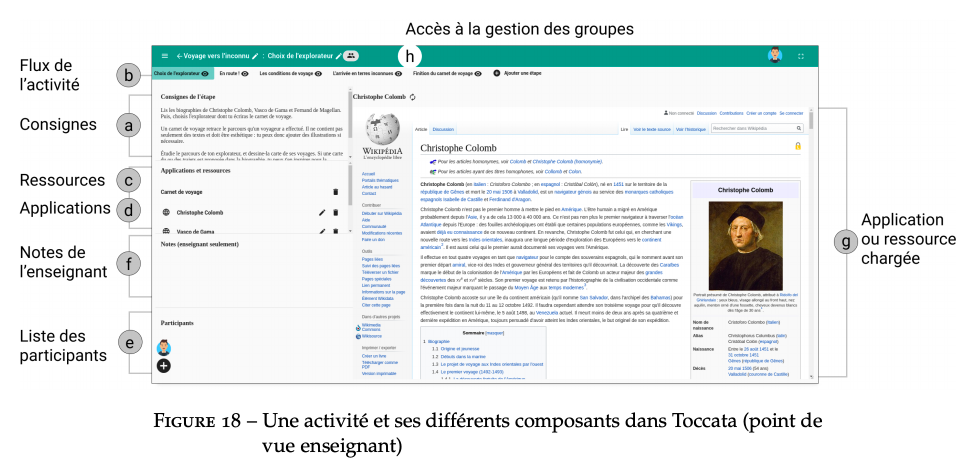Click the padlock protection icon on article
Screen dimensions: 970x460
click(798, 147)
